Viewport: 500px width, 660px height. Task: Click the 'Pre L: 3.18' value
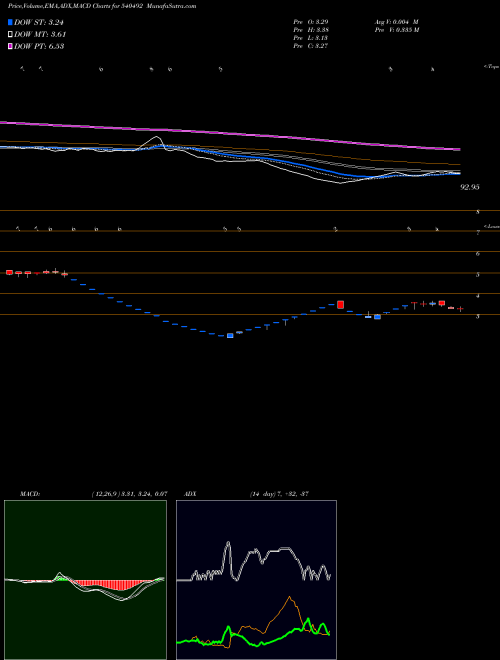tap(311, 38)
